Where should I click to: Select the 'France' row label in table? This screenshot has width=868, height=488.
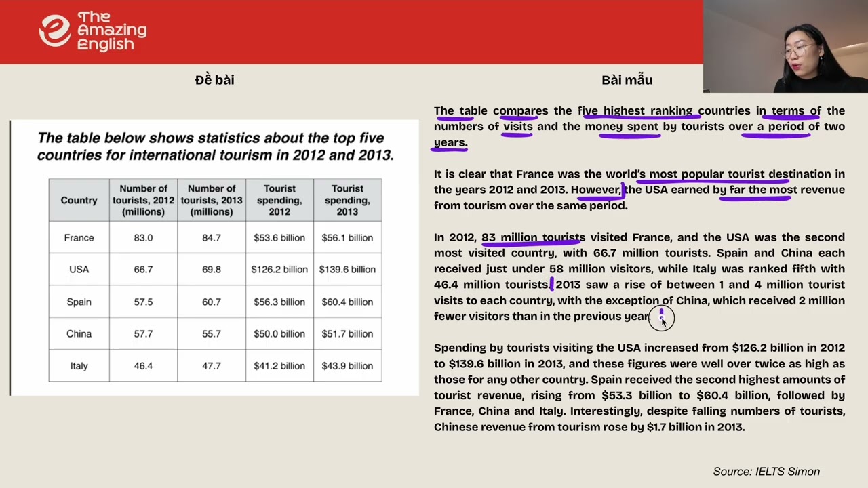click(79, 238)
